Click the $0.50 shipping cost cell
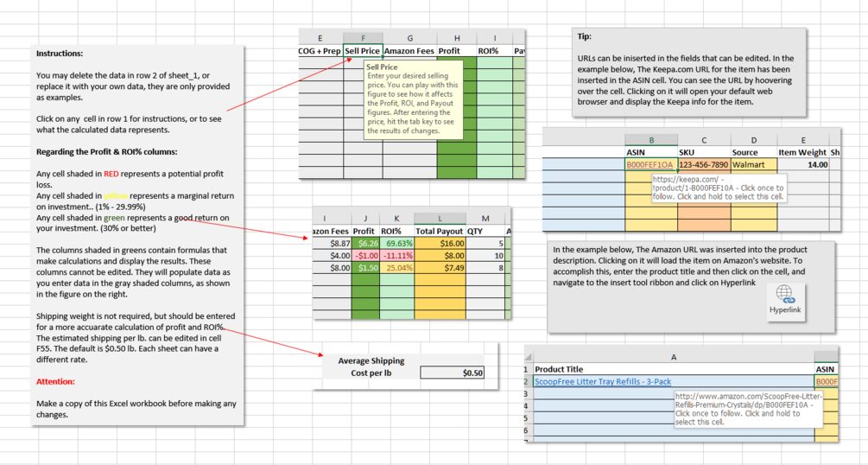868x465 pixels. tap(453, 373)
